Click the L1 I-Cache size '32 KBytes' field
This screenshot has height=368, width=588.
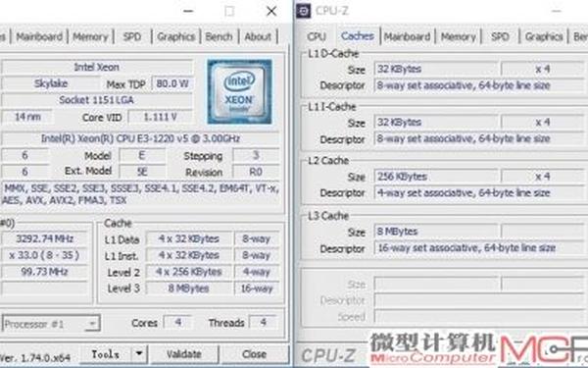click(x=436, y=123)
